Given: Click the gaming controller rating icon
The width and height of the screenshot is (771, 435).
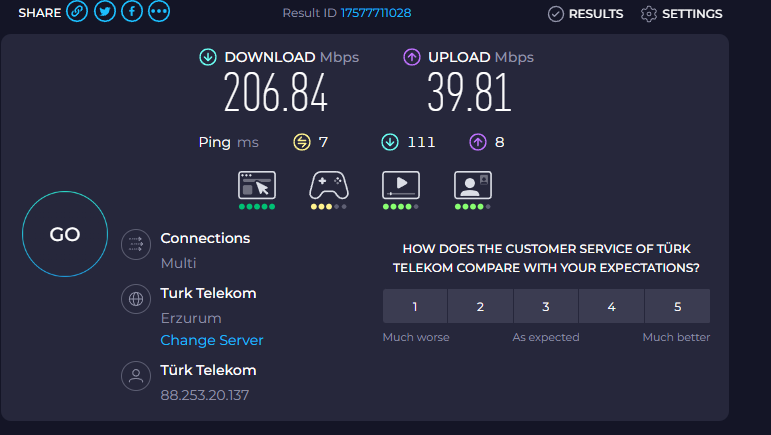Looking at the screenshot, I should (329, 185).
